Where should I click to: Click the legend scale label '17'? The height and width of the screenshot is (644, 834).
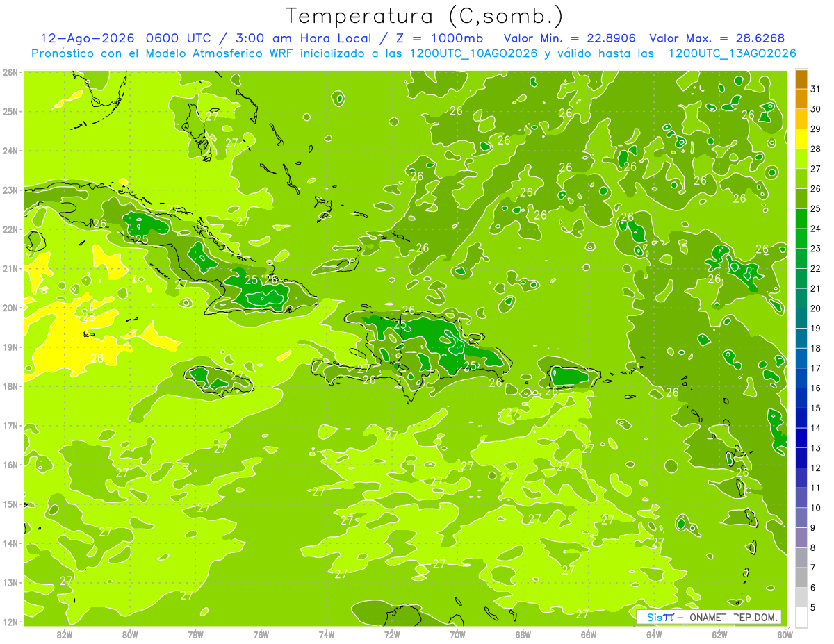(x=816, y=368)
